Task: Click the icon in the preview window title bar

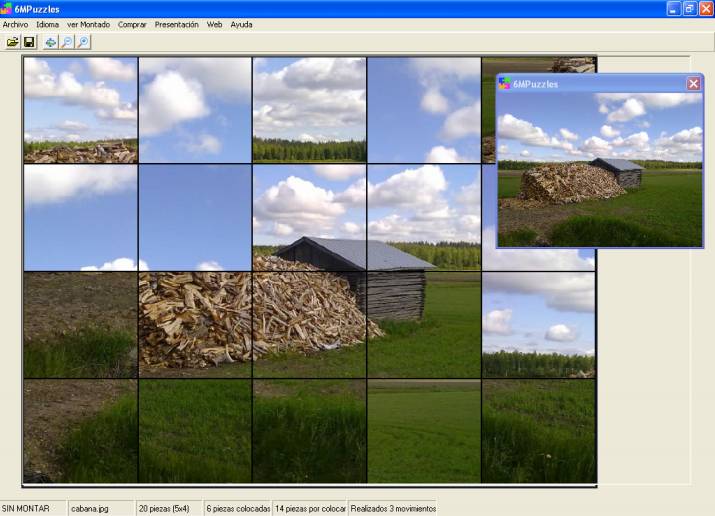Action: (x=504, y=84)
